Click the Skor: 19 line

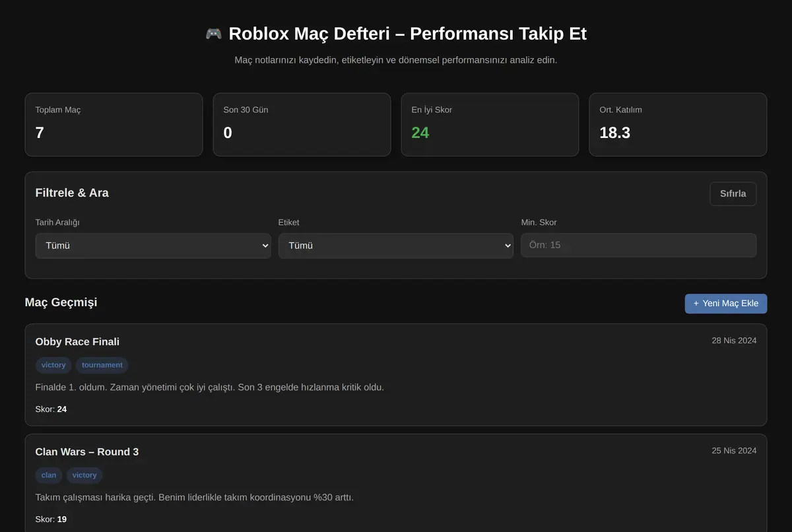point(51,519)
